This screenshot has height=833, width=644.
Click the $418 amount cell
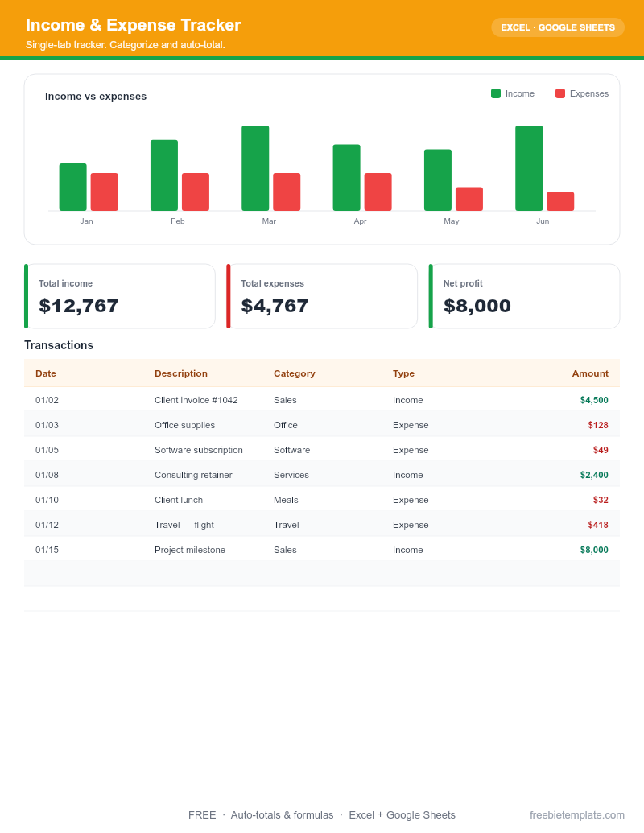(x=598, y=525)
